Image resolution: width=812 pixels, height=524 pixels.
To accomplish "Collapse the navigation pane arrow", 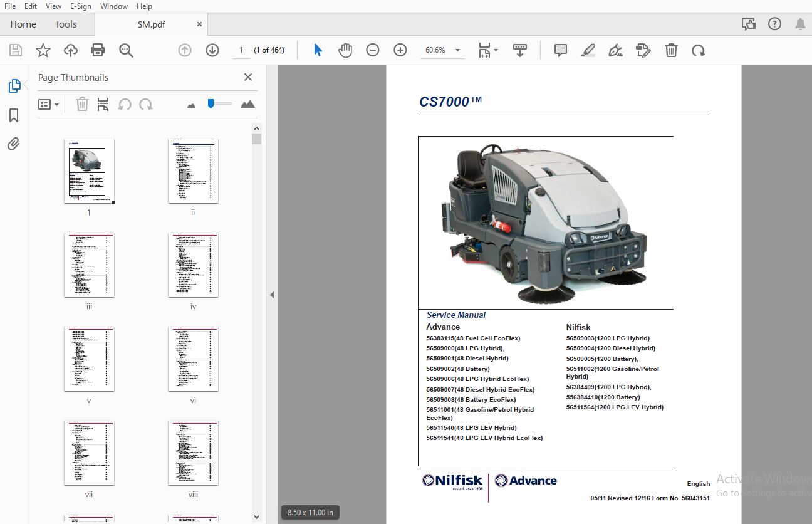I will (x=272, y=295).
